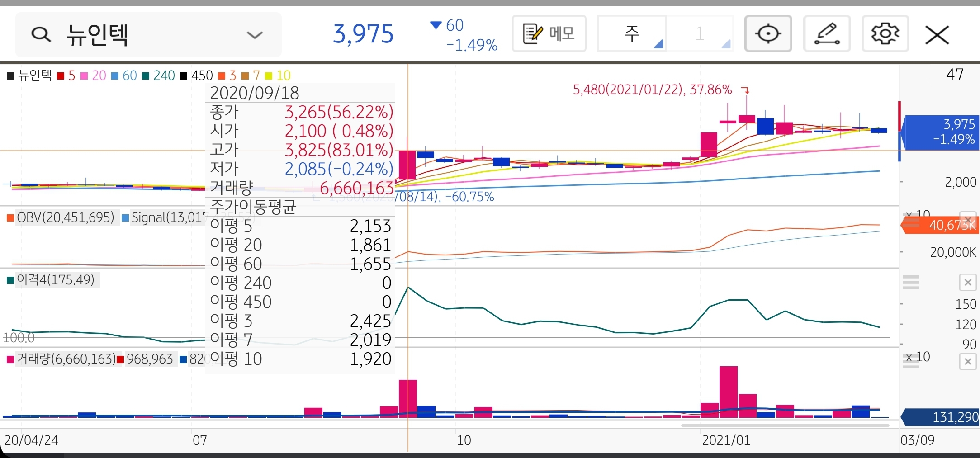Click the 5,480(2021/01/22) high price annotation

coord(652,90)
